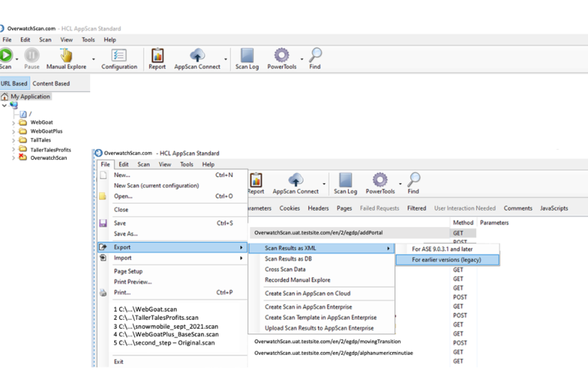Open the User Interaction Needed tab
588x392 pixels.
click(x=465, y=208)
